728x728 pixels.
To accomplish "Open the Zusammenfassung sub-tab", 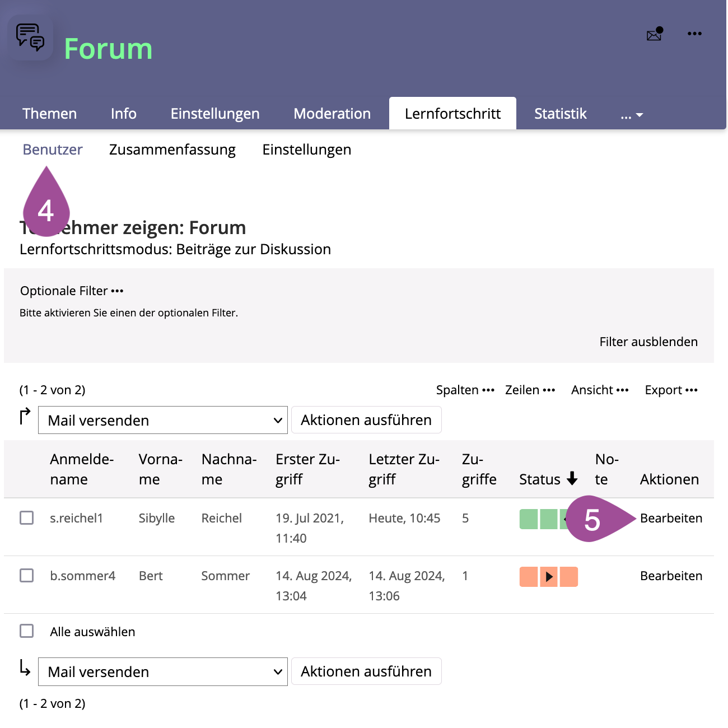I will [172, 150].
